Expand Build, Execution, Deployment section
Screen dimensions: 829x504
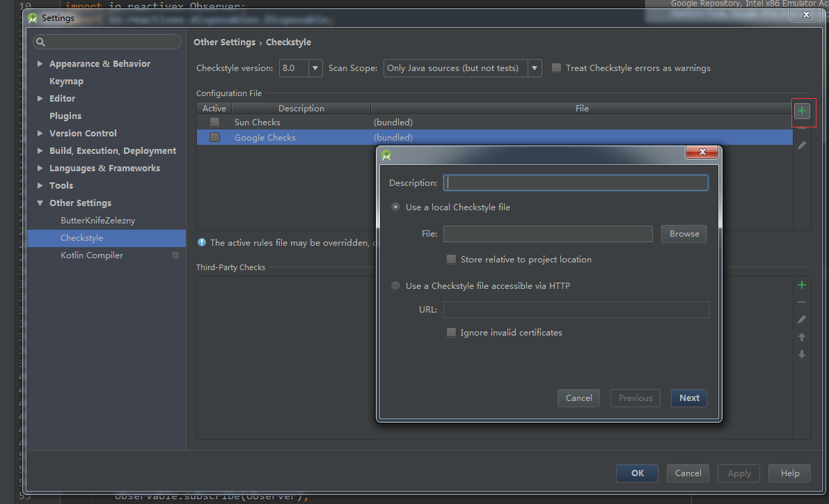(x=40, y=151)
